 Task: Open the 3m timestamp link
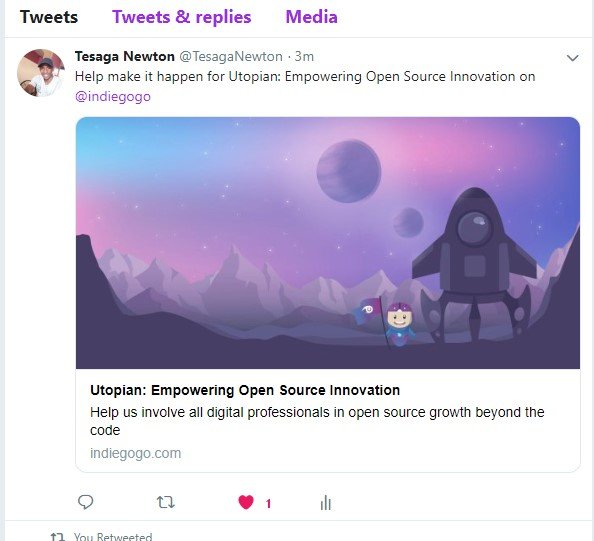click(304, 56)
